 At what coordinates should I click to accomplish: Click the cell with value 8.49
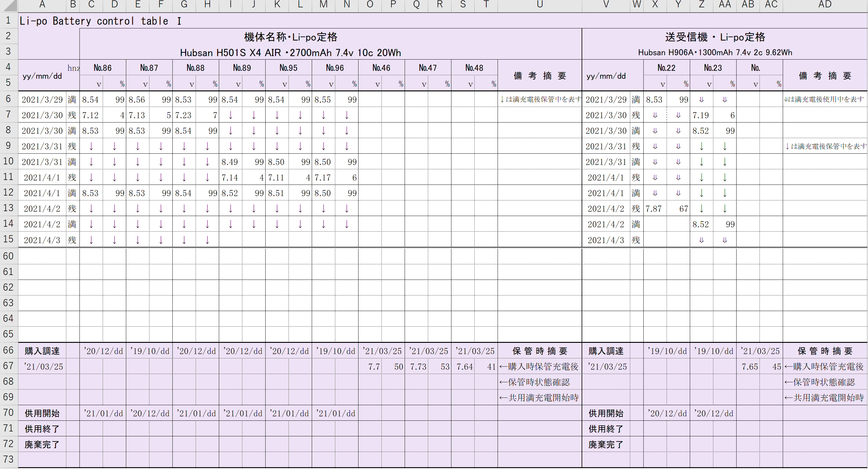pyautogui.click(x=230, y=162)
